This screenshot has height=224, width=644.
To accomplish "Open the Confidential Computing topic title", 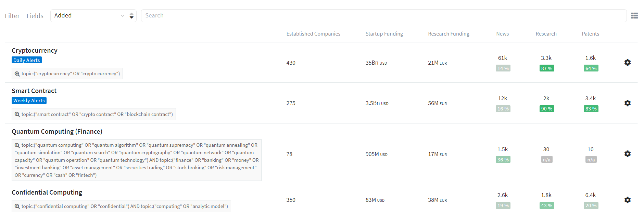I will [47, 193].
